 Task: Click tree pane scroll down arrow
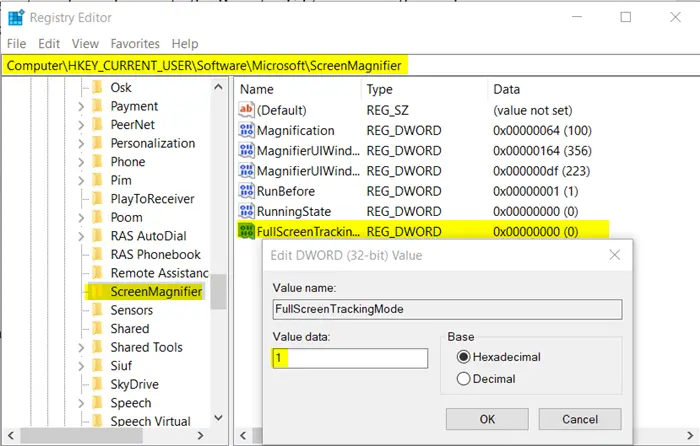coord(218,418)
